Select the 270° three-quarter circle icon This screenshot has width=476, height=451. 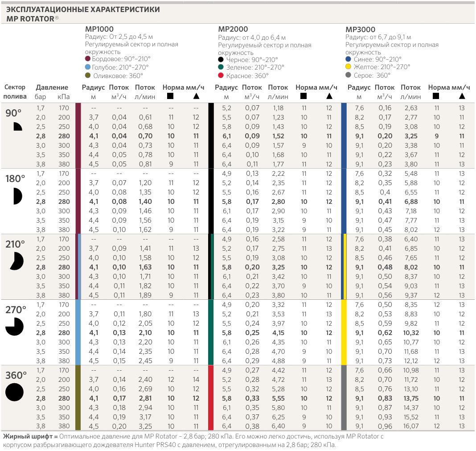14,327
